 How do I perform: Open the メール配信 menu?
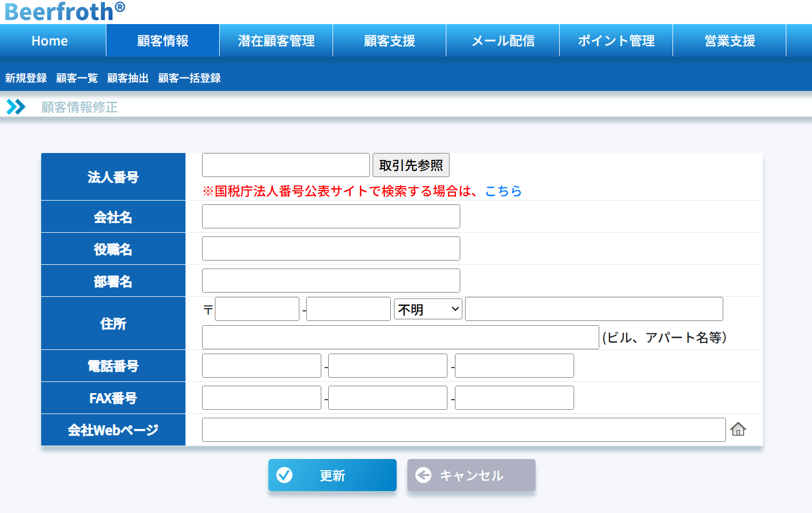pyautogui.click(x=502, y=41)
